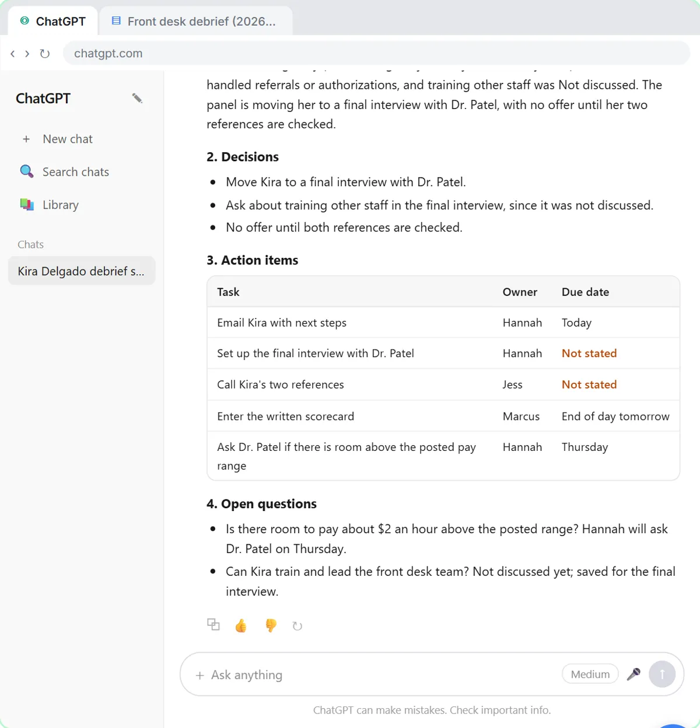Click the Jess owner cell

pyautogui.click(x=513, y=384)
